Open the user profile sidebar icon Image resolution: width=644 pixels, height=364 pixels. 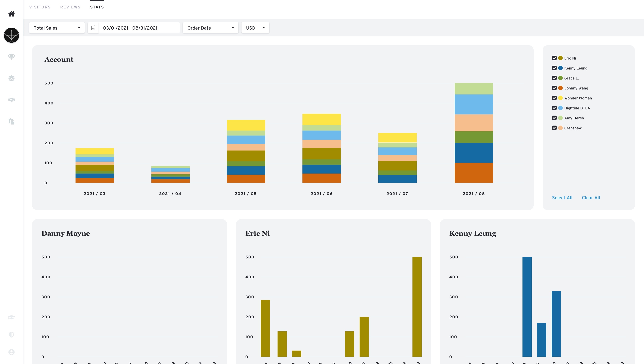[11, 352]
